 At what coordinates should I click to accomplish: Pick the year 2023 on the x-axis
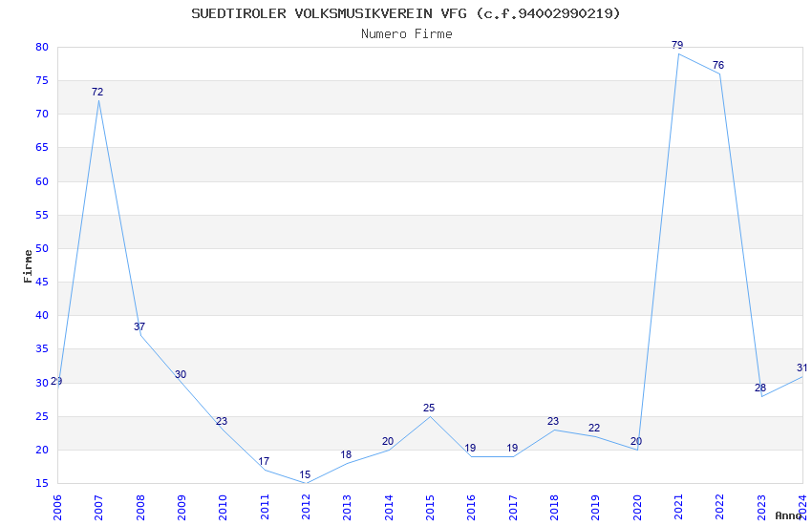point(761,508)
